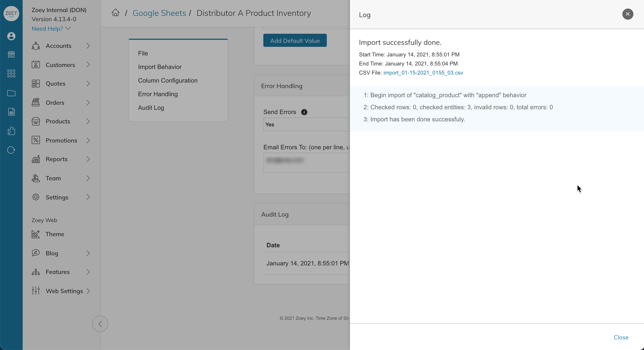Click the Promotions percent icon
The width and height of the screenshot is (644, 350).
point(36,140)
